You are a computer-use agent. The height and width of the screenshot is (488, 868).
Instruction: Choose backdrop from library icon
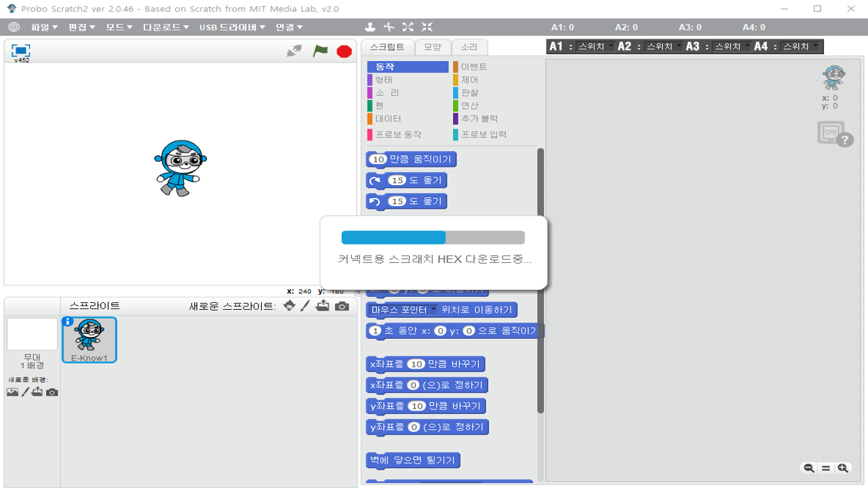coord(12,392)
